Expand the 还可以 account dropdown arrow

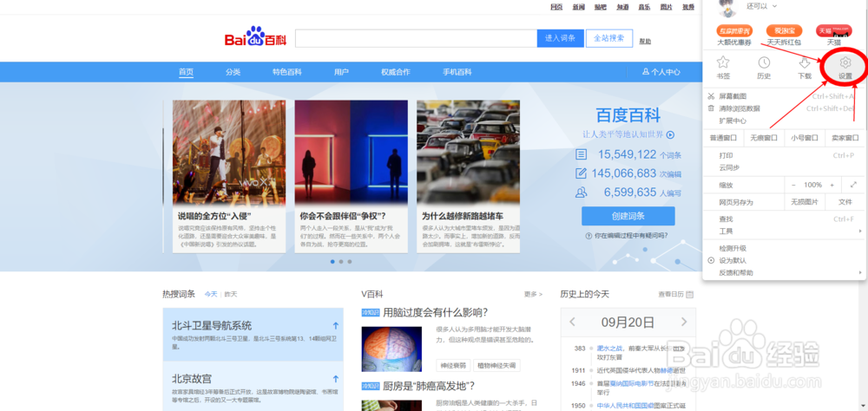click(774, 6)
